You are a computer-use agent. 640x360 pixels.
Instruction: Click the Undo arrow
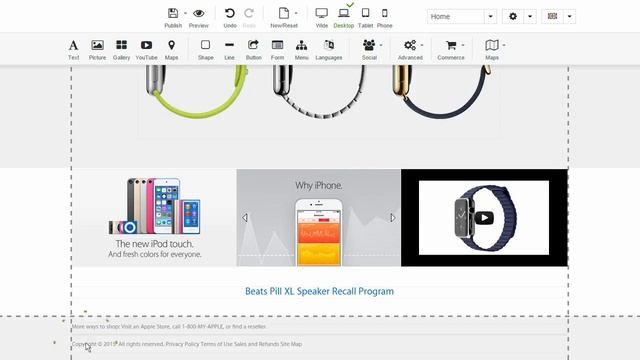coord(230,13)
